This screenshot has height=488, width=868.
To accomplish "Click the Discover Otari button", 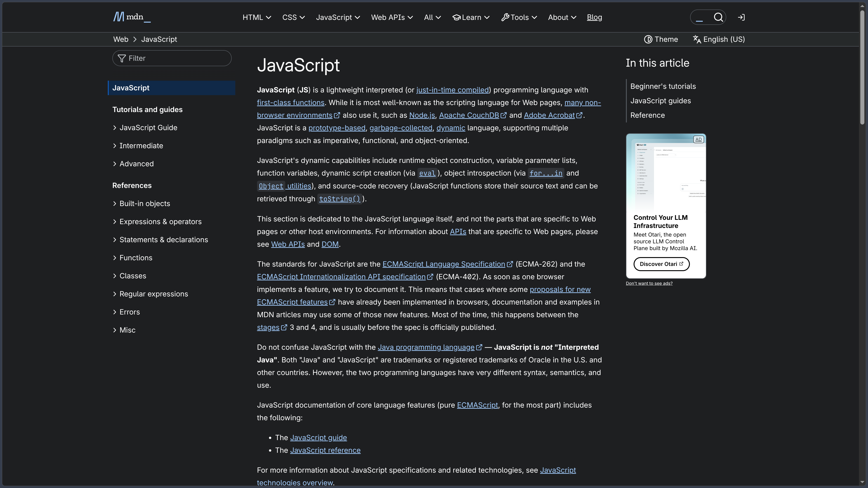I will [661, 264].
